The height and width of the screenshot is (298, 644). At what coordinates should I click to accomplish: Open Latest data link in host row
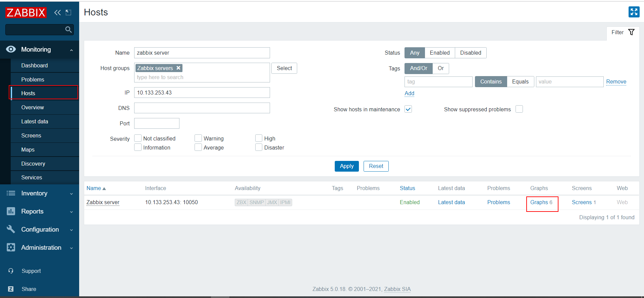coord(451,202)
